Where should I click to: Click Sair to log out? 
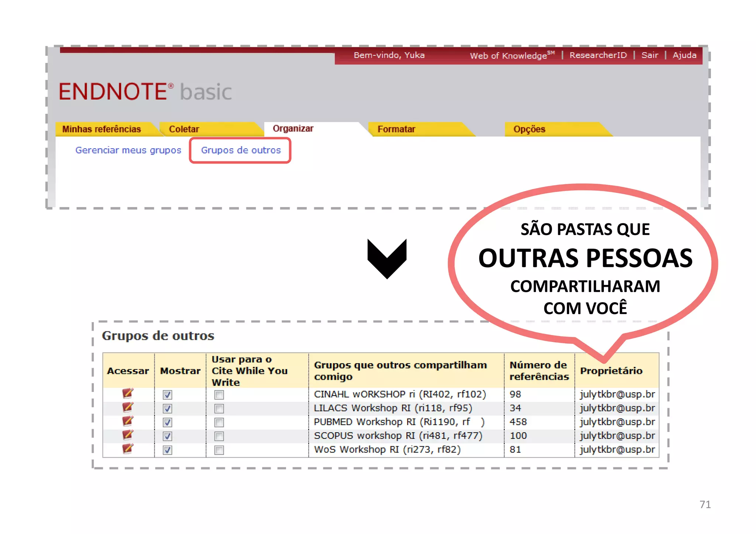650,55
